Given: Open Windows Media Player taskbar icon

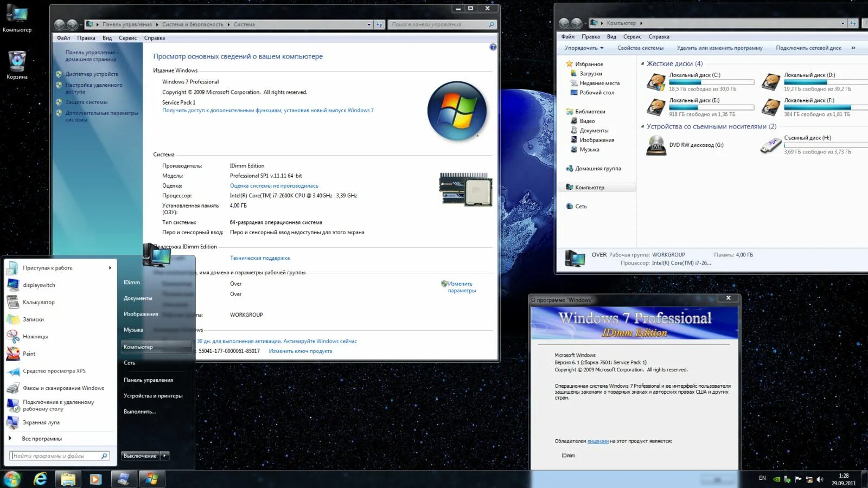Looking at the screenshot, I should click(95, 479).
